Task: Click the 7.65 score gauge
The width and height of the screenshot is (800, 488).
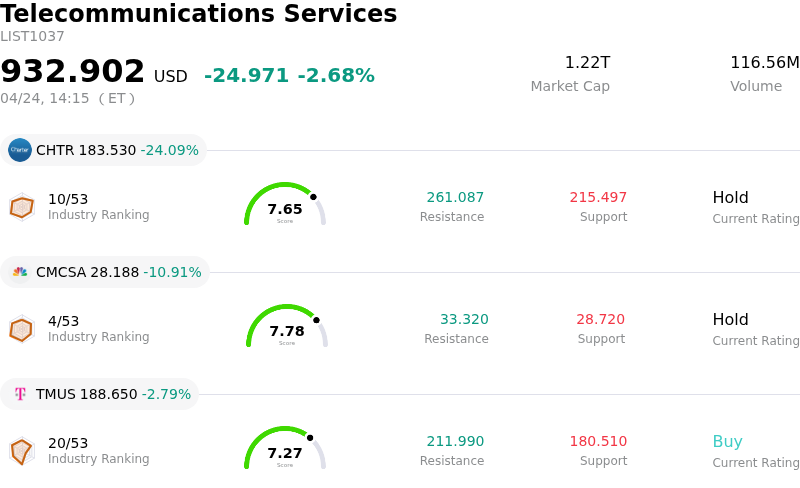Action: 285,205
